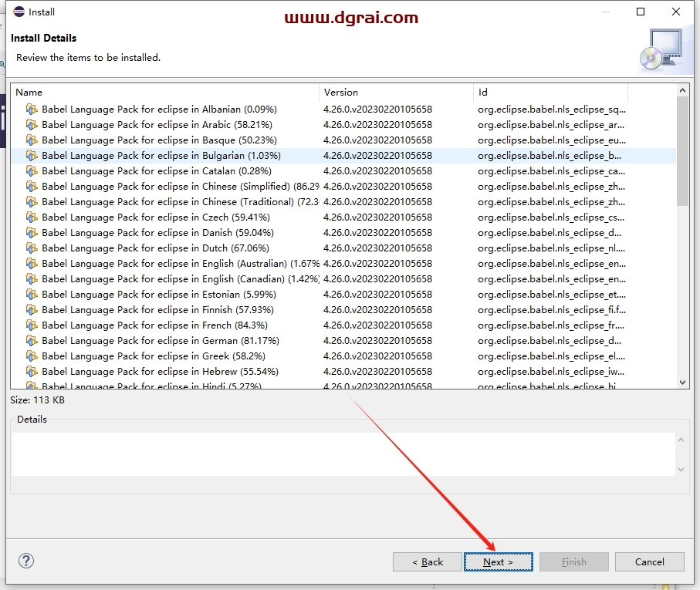Click the Details pane scroll up arrow
This screenshot has width=700, height=590.
[x=681, y=440]
